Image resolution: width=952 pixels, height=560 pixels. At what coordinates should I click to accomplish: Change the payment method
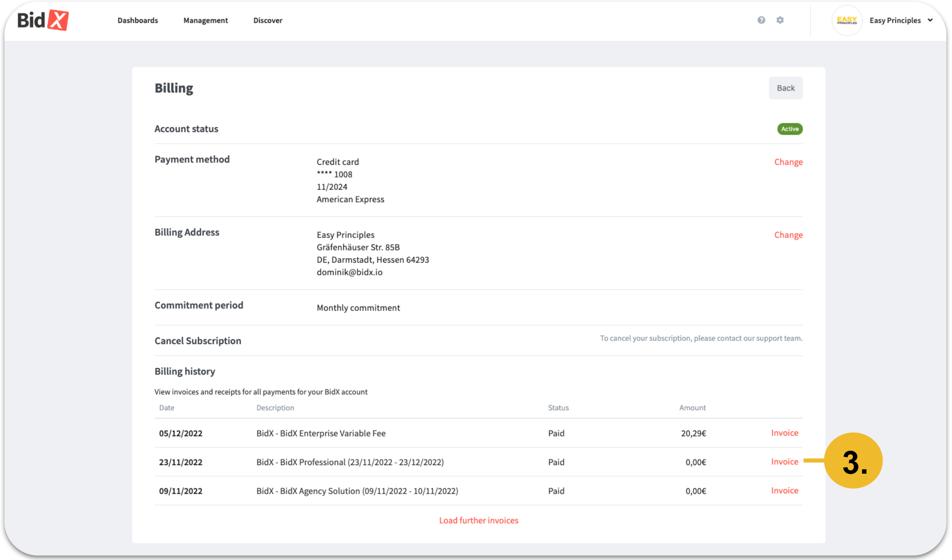(788, 162)
